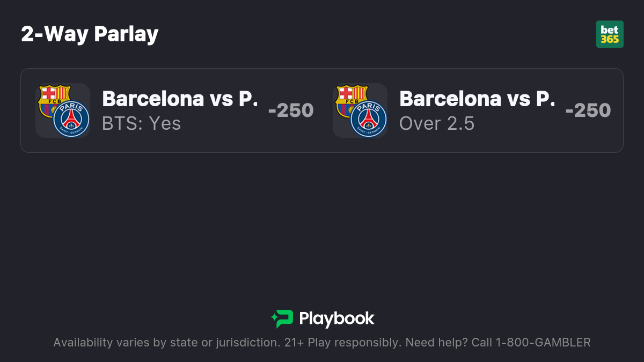
Task: Open the Playbook wordmark link
Action: point(336,319)
